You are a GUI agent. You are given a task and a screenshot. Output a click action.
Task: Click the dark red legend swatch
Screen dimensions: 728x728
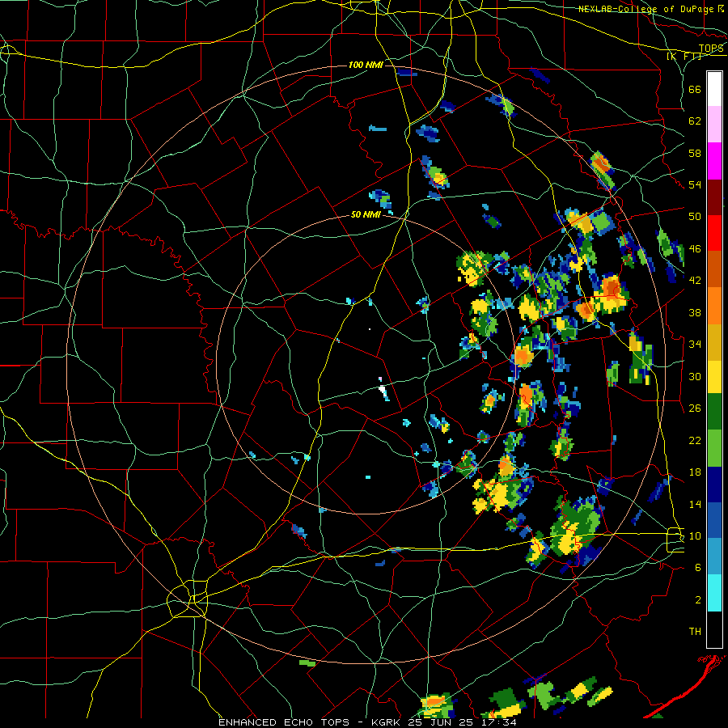pos(714,197)
